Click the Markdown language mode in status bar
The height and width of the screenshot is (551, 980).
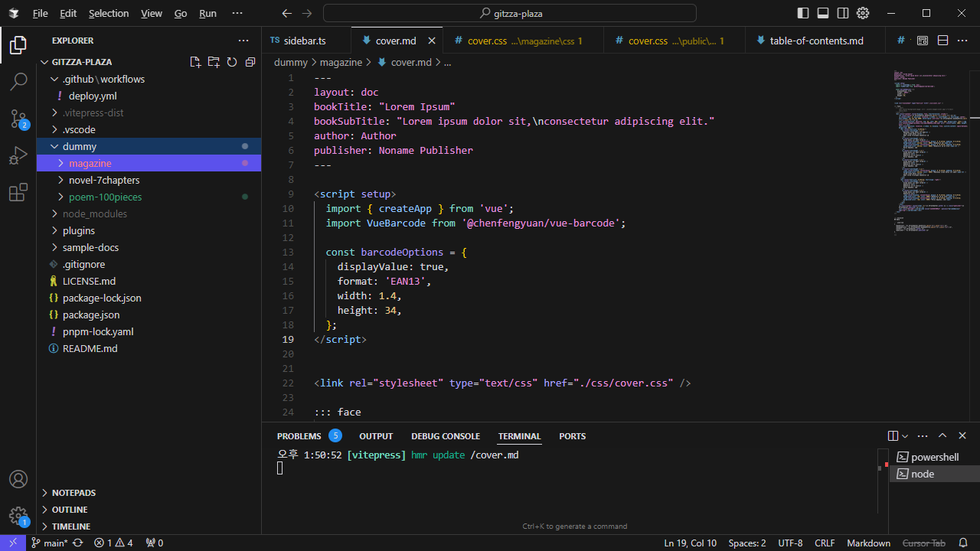[x=868, y=543]
